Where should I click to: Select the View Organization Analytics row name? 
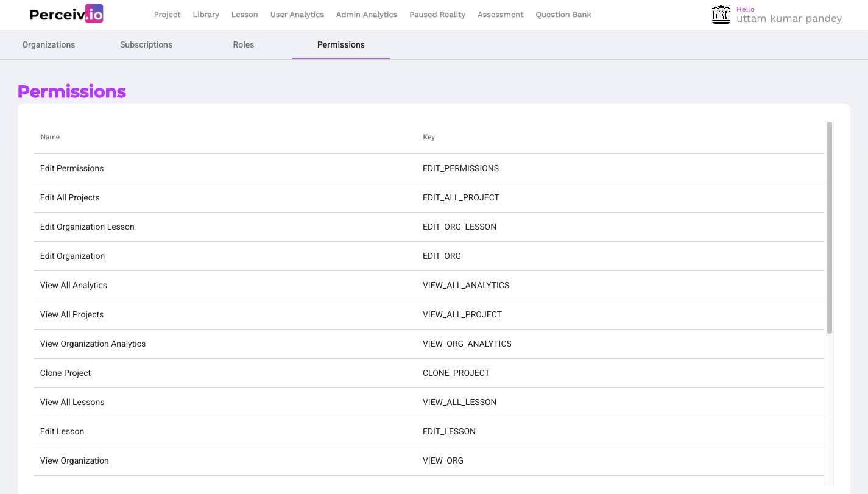pyautogui.click(x=93, y=344)
